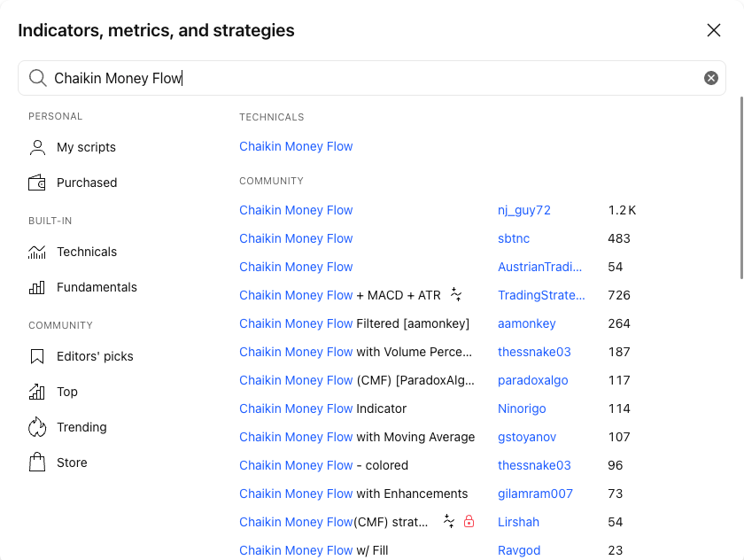Add Chaikin Money Flow with Volume Perce...
The image size is (744, 560).
(x=355, y=352)
